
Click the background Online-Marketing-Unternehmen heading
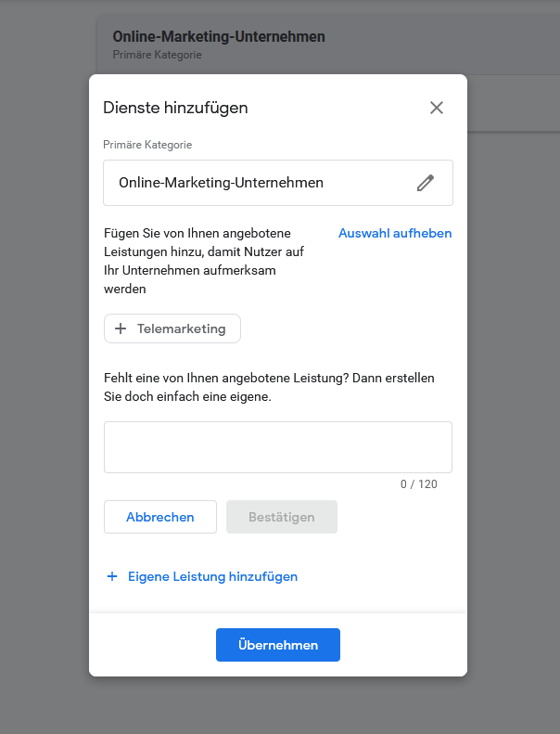(219, 37)
